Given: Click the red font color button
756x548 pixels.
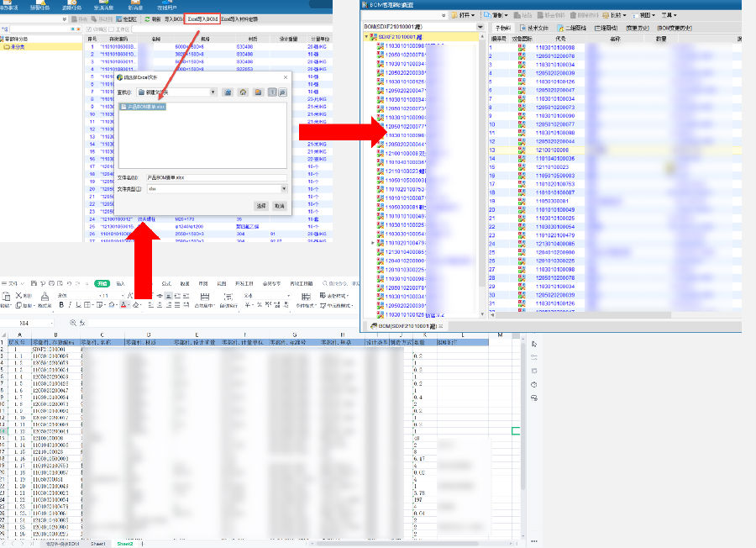Looking at the screenshot, I should pyautogui.click(x=123, y=305).
